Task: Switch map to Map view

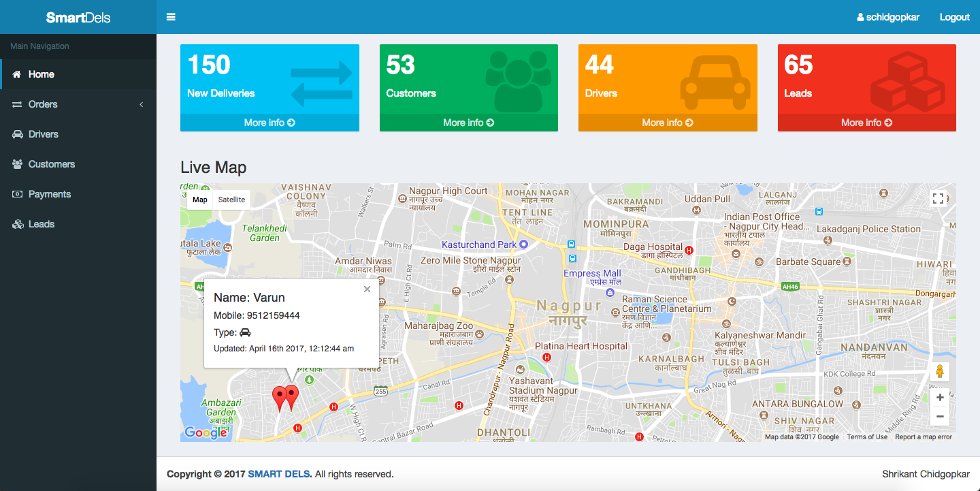Action: tap(200, 200)
